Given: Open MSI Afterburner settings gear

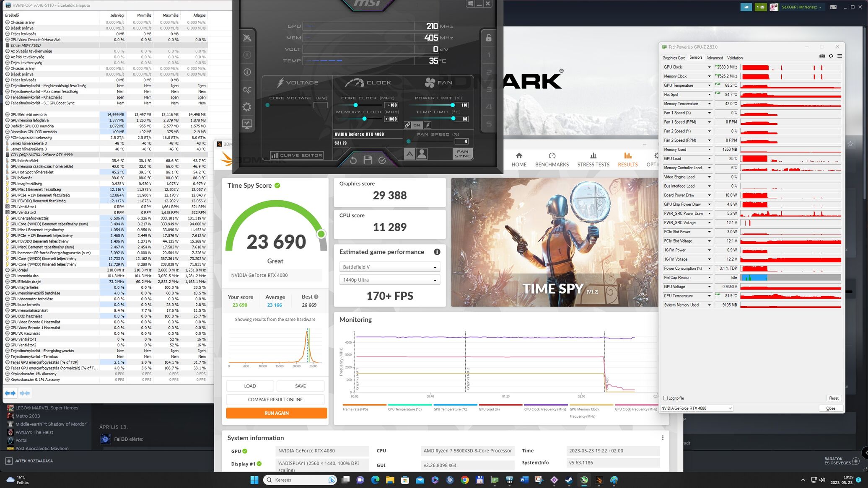Looking at the screenshot, I should [x=247, y=107].
